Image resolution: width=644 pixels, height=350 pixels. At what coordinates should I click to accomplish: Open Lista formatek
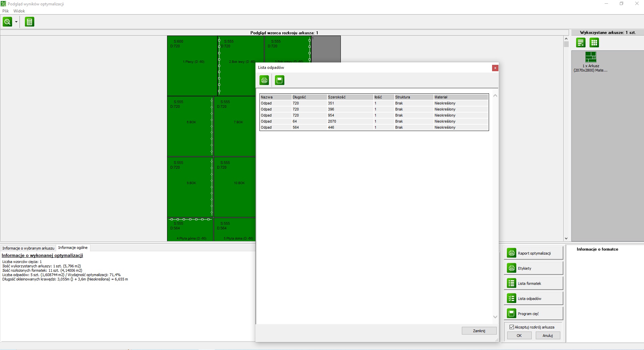[x=533, y=283]
